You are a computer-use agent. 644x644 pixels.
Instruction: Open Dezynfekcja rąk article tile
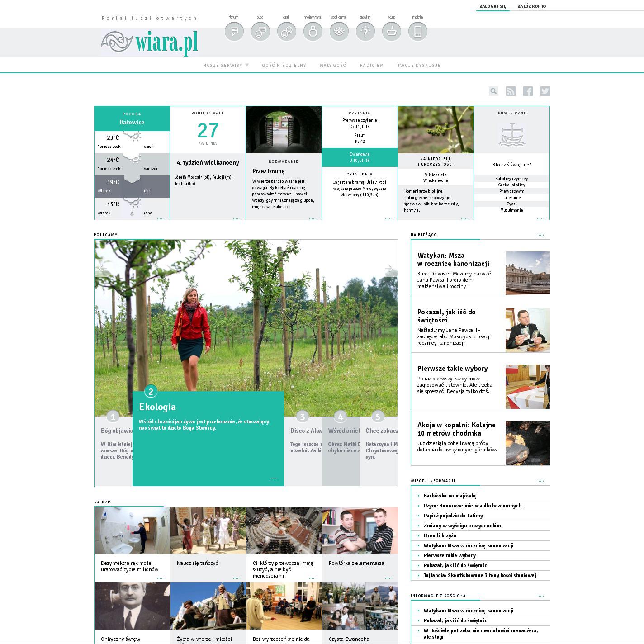pos(132,545)
